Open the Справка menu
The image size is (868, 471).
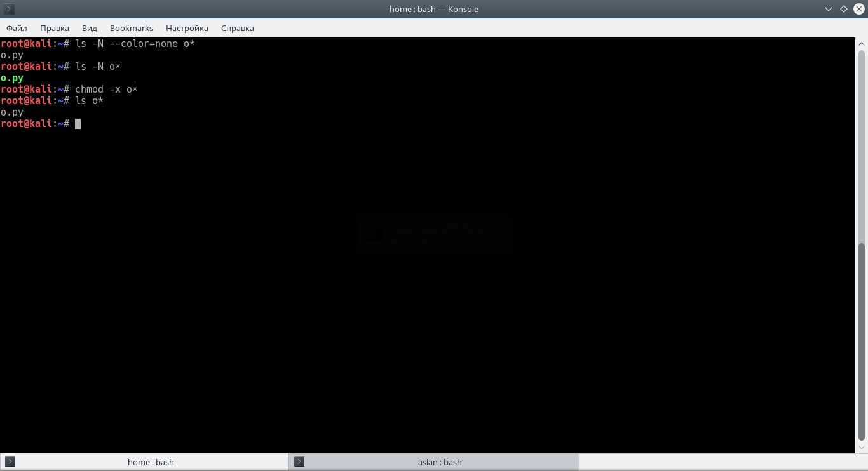[238, 28]
